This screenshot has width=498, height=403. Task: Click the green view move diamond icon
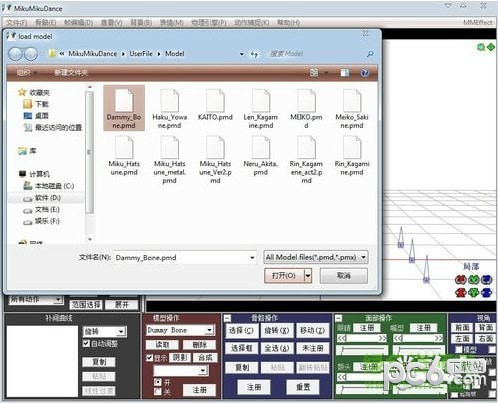tap(491, 47)
